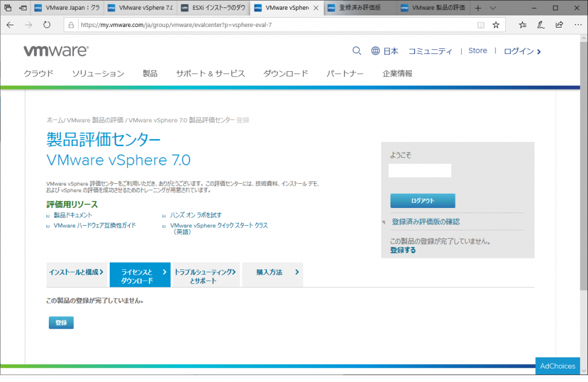This screenshot has width=588, height=382.
Task: Open the browser settings ellipsis menu
Action: coord(578,25)
